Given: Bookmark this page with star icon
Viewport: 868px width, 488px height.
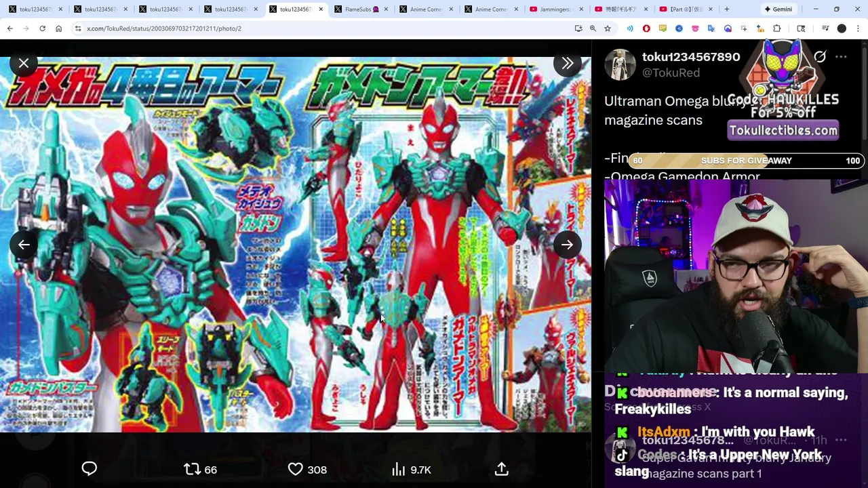Looking at the screenshot, I should pyautogui.click(x=608, y=28).
